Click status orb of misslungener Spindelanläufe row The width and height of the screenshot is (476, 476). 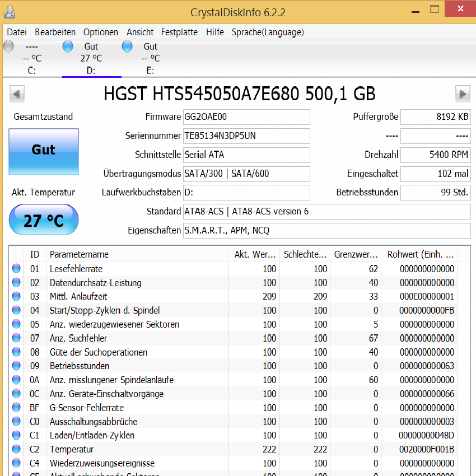(x=16, y=380)
